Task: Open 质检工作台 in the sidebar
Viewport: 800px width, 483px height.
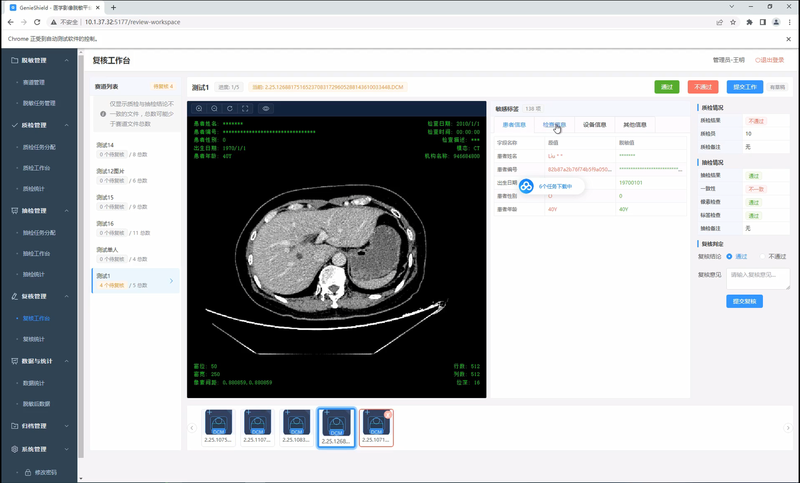Action: pos(36,168)
